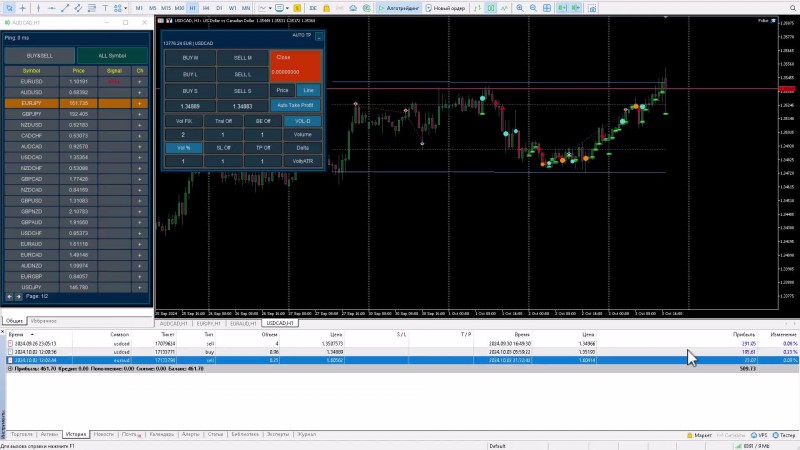This screenshot has height=450, width=800.
Task: Zoom out on the chart
Action: tap(533, 8)
